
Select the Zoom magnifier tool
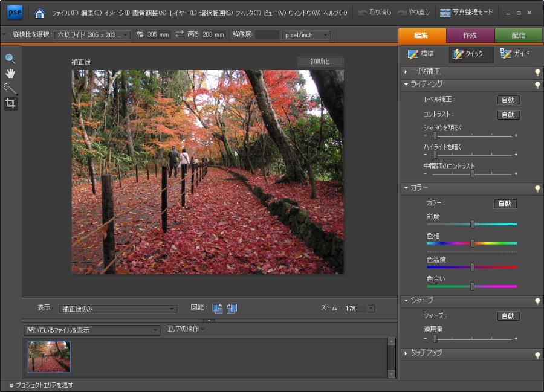click(x=10, y=59)
